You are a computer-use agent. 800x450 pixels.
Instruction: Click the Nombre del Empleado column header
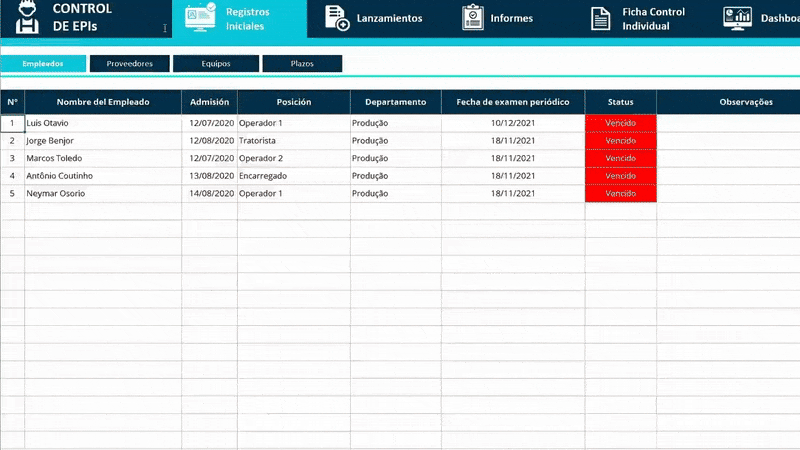(103, 102)
